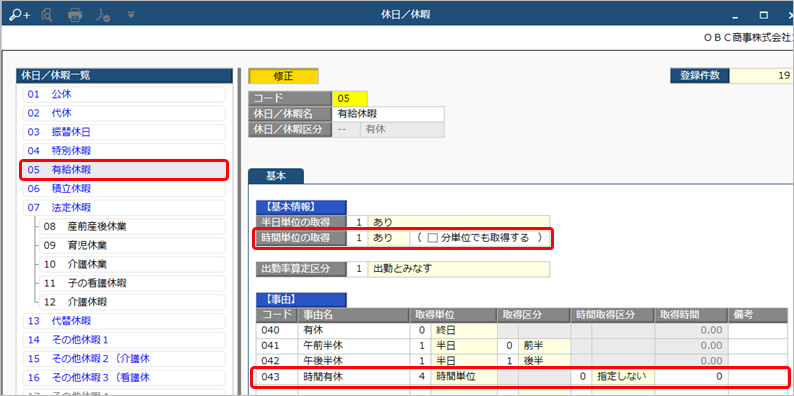Image resolution: width=794 pixels, height=396 pixels.
Task: Select 13 代替休暇 in the list
Action: point(123,321)
